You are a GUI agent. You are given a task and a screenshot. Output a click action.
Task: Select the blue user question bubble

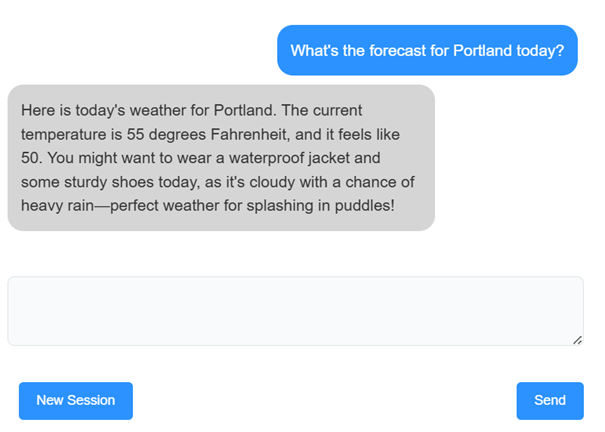[427, 51]
